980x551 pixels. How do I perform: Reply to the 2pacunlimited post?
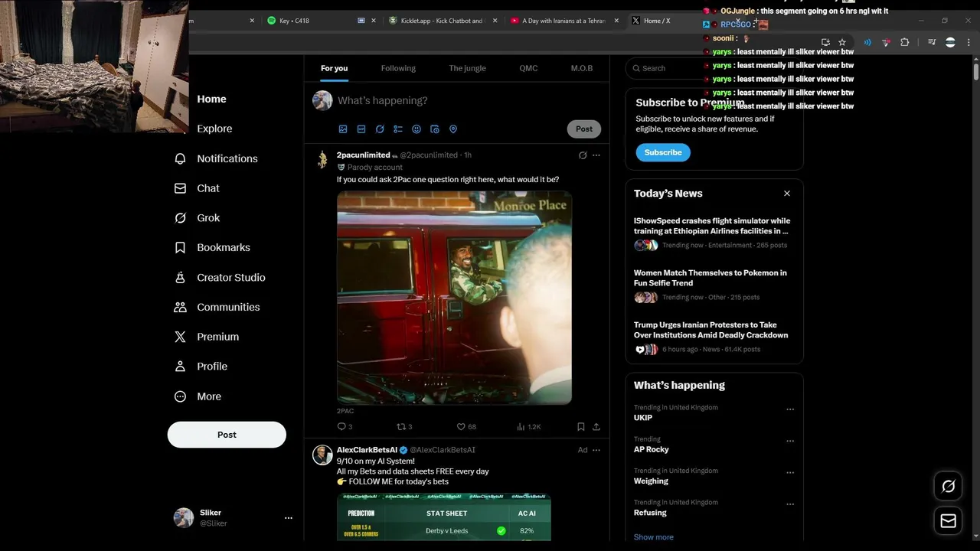342,426
